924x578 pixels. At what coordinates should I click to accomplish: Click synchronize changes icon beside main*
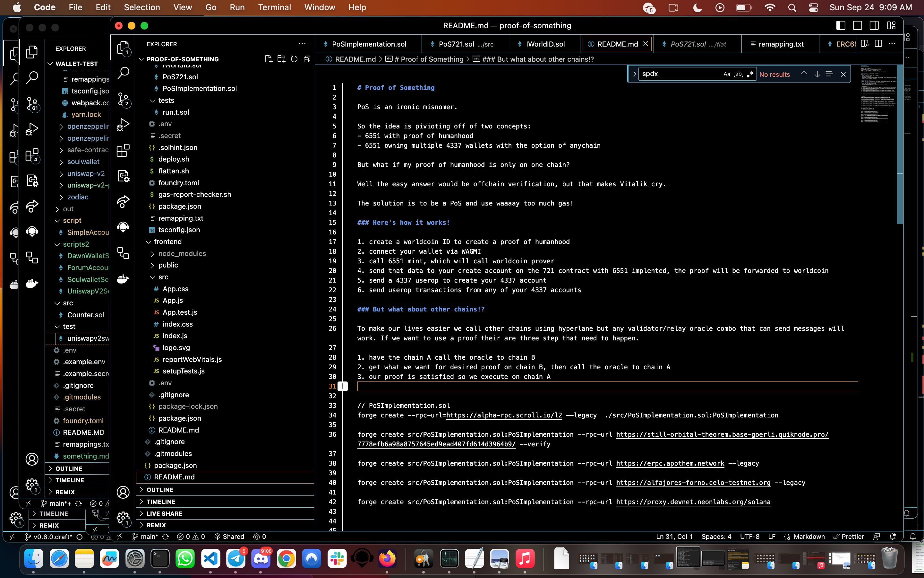click(165, 536)
